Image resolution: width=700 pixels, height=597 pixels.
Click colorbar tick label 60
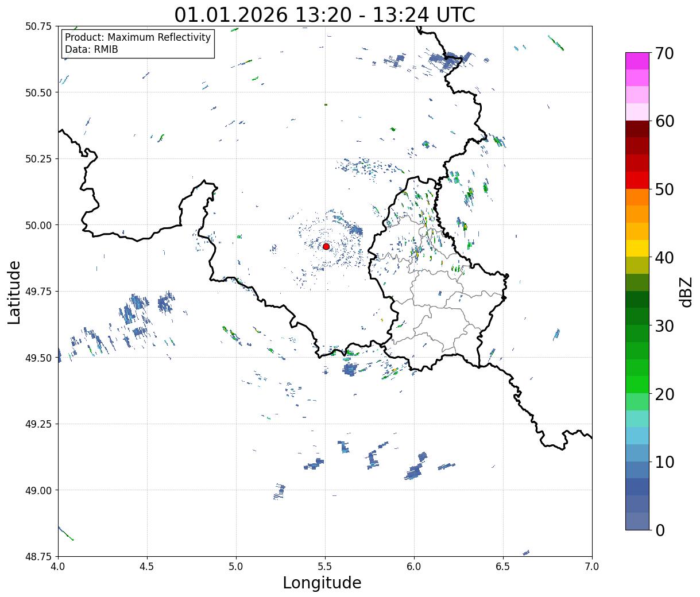tap(664, 121)
